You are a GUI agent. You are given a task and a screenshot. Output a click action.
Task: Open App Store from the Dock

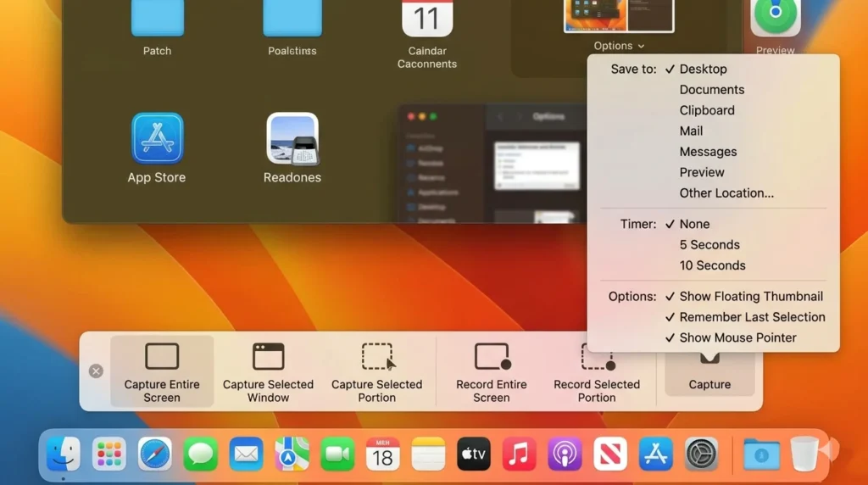click(x=656, y=454)
